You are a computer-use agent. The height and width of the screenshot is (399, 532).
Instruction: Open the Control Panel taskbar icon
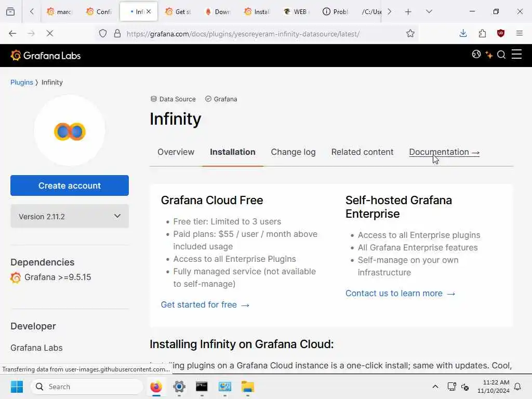(224, 387)
